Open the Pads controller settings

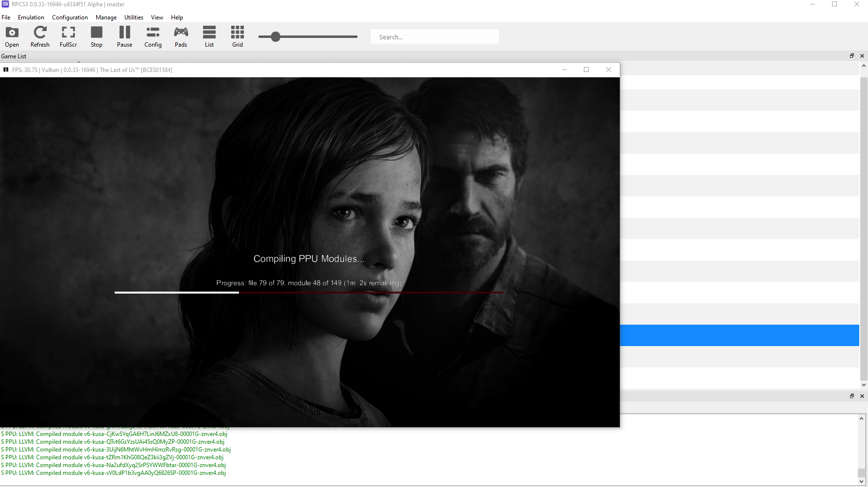pos(181,36)
